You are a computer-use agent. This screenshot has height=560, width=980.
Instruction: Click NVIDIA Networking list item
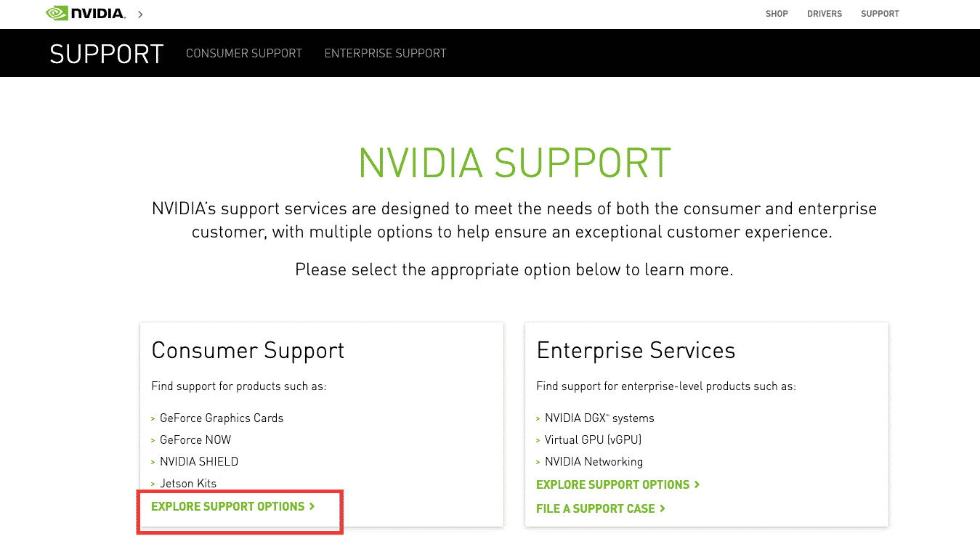[x=594, y=462]
